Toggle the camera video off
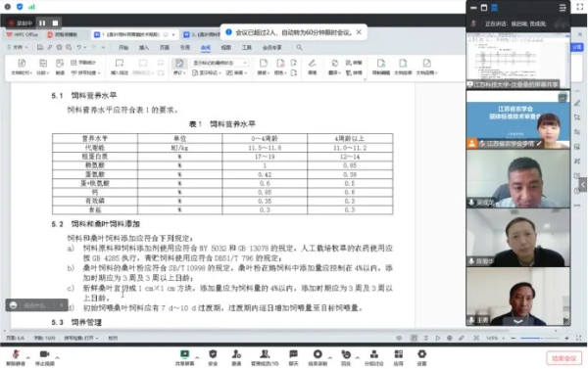588x369 pixels. 44,358
